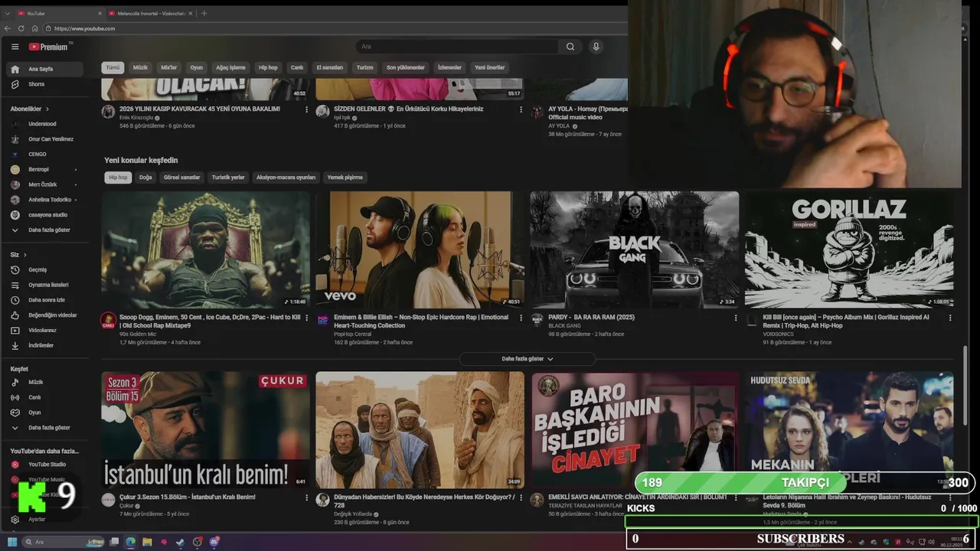Go to Ana Sayfa home icon
Image resolution: width=980 pixels, height=551 pixels.
[15, 69]
